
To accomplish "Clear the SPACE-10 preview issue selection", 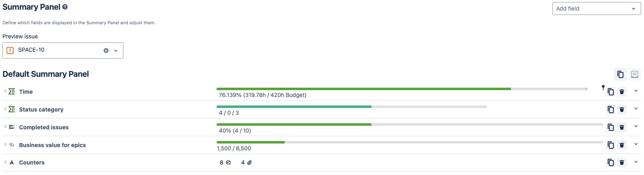I will pos(106,51).
